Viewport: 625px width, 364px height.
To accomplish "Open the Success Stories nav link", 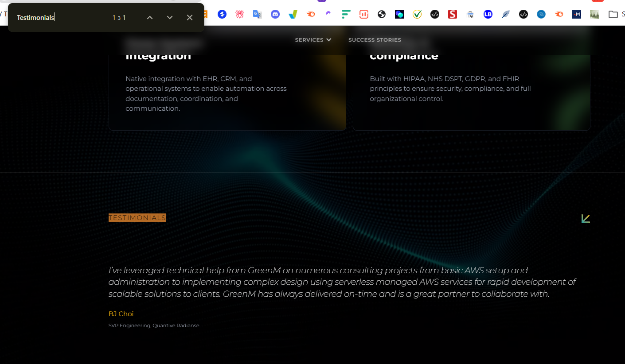I will 375,40.
